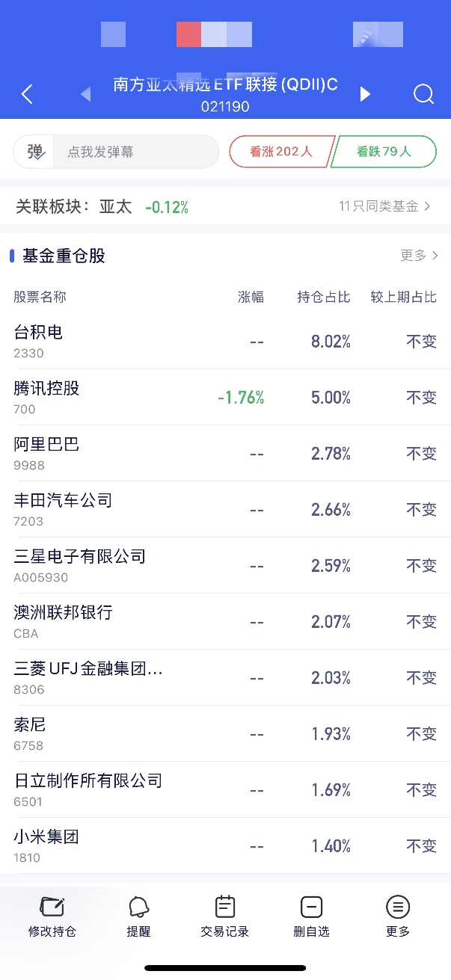
Task: Vote 看跌 bearish 79人
Action: point(384,152)
